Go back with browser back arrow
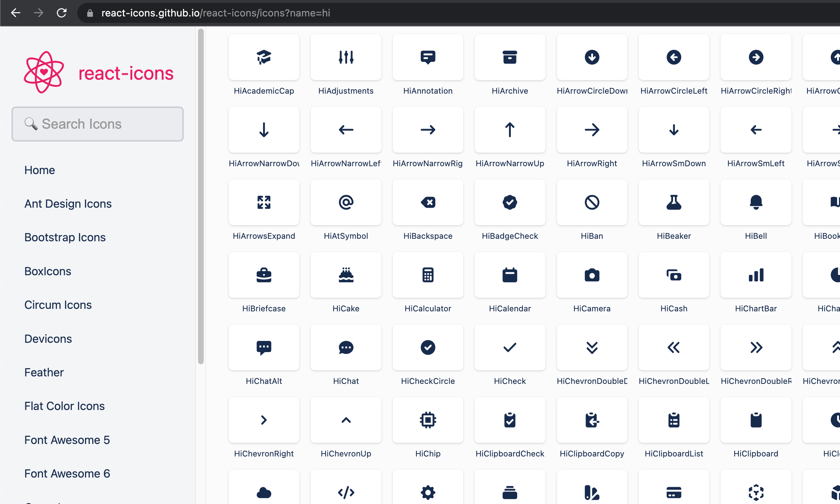 pyautogui.click(x=16, y=13)
